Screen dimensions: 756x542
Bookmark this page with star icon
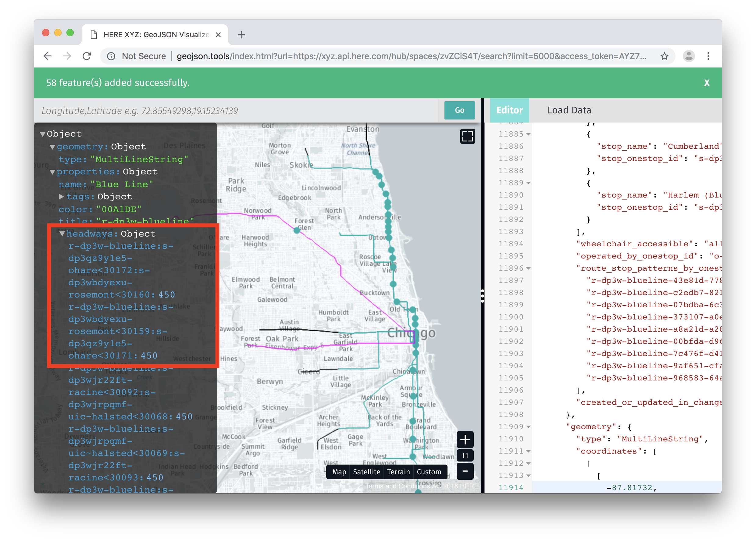pos(664,56)
